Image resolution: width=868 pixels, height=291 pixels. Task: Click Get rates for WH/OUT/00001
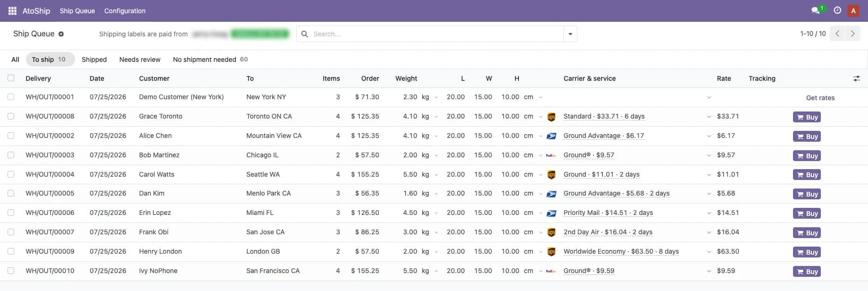[820, 98]
